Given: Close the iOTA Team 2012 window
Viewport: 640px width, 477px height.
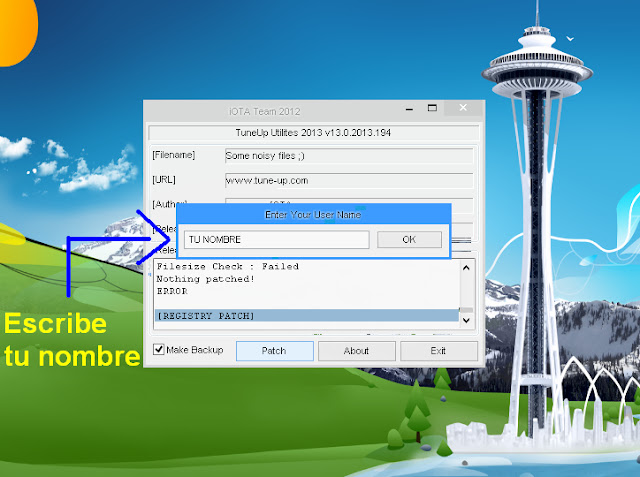Looking at the screenshot, I should (x=463, y=108).
